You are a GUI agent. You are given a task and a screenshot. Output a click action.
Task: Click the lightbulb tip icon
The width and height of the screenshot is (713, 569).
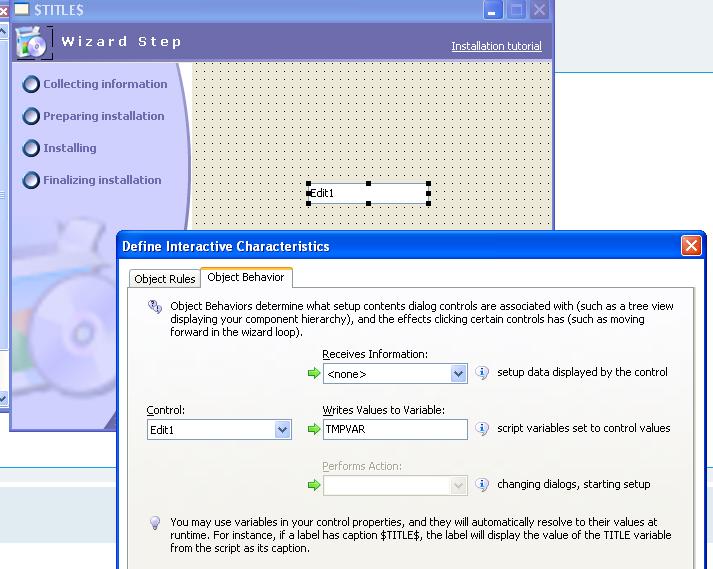tap(155, 523)
